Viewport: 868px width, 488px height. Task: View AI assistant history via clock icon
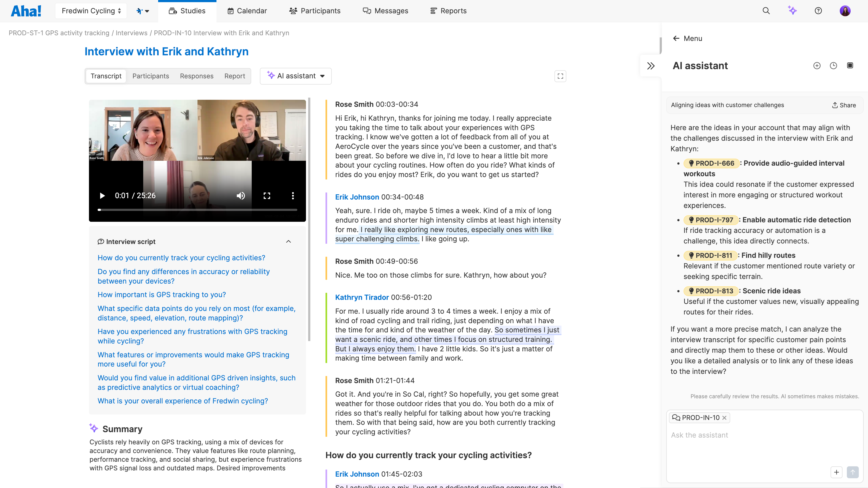(x=834, y=66)
